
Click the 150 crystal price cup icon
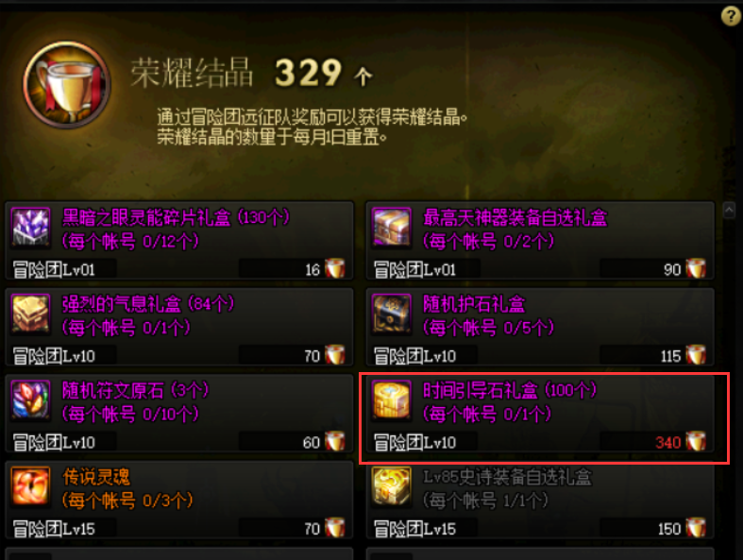[x=697, y=528]
